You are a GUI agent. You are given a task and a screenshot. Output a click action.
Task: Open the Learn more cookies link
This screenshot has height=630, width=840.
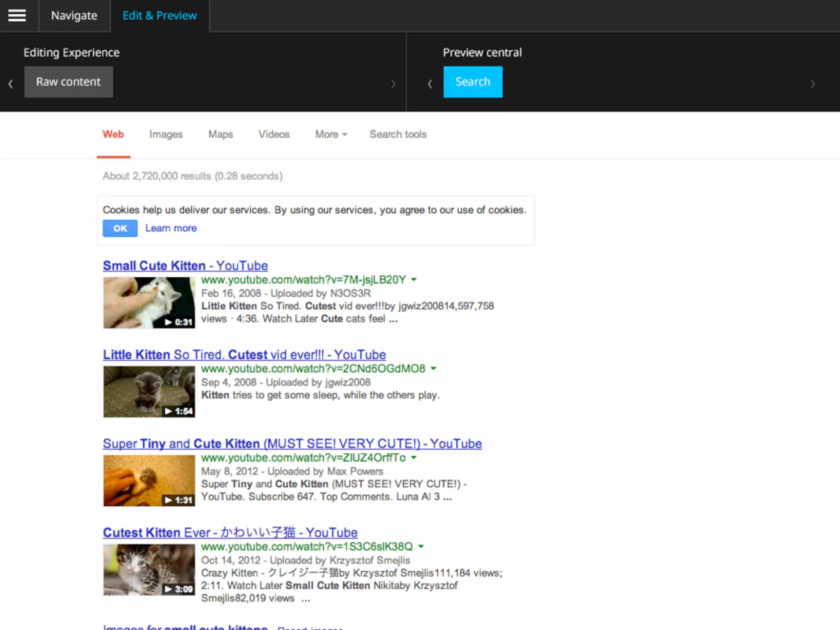click(171, 228)
